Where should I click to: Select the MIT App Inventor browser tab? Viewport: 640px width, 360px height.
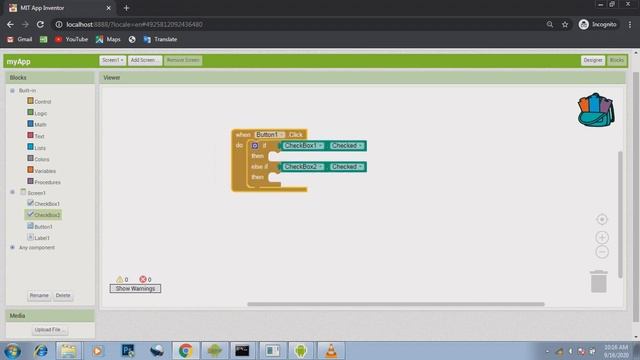[60, 8]
